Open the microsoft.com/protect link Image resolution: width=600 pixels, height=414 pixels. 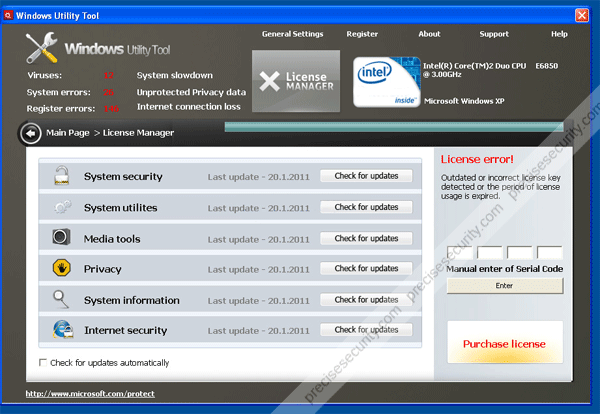click(90, 394)
